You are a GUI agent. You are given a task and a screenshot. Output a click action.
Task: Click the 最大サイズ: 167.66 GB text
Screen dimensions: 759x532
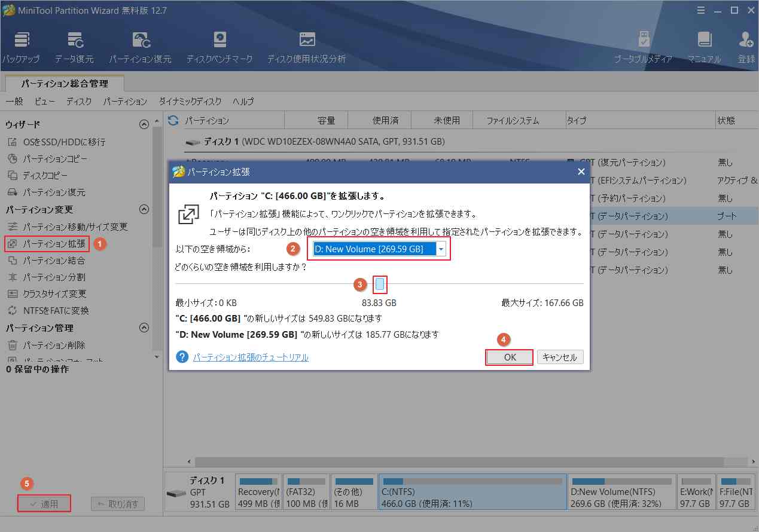[542, 303]
